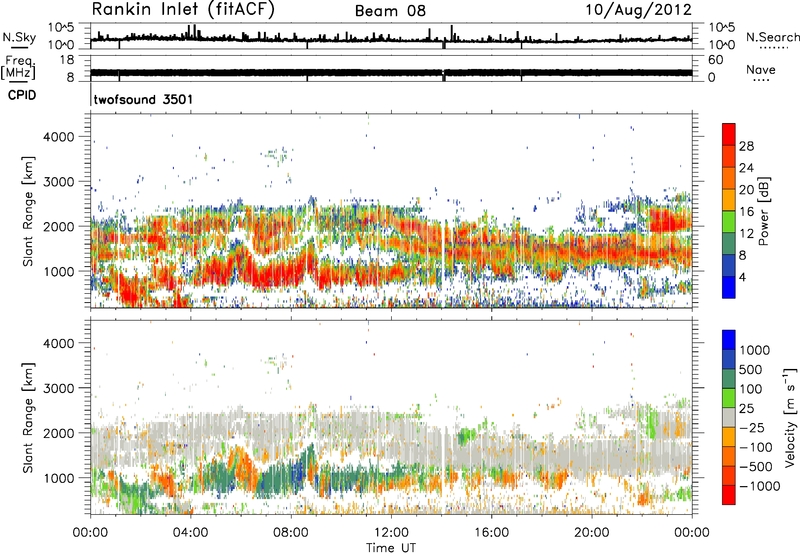This screenshot has height=554, width=800.
Task: Select the 'Beam 08' label
Action: [x=390, y=11]
